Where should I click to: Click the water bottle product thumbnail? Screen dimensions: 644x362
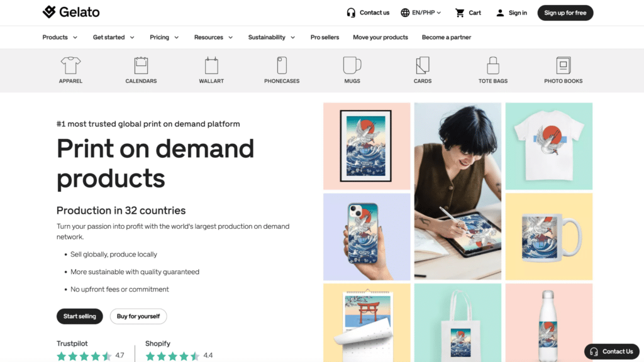coord(548,323)
